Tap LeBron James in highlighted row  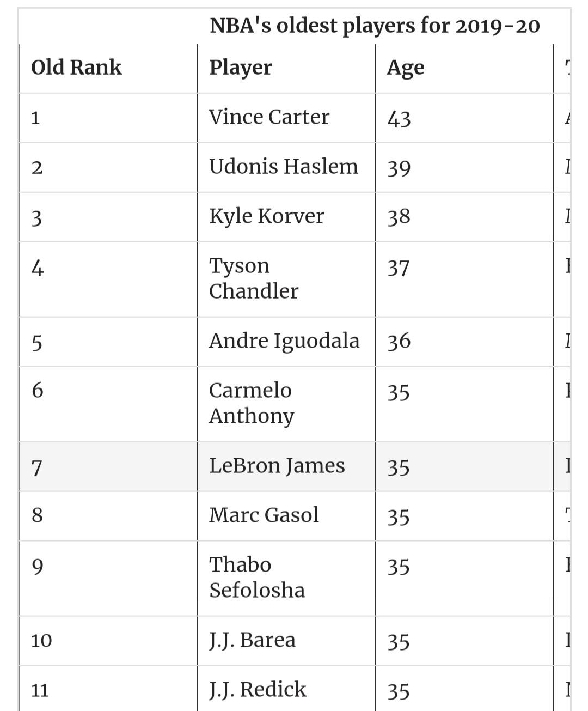coord(277,466)
